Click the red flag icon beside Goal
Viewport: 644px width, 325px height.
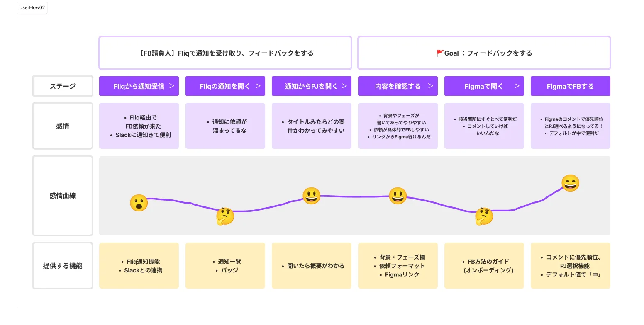click(x=440, y=53)
